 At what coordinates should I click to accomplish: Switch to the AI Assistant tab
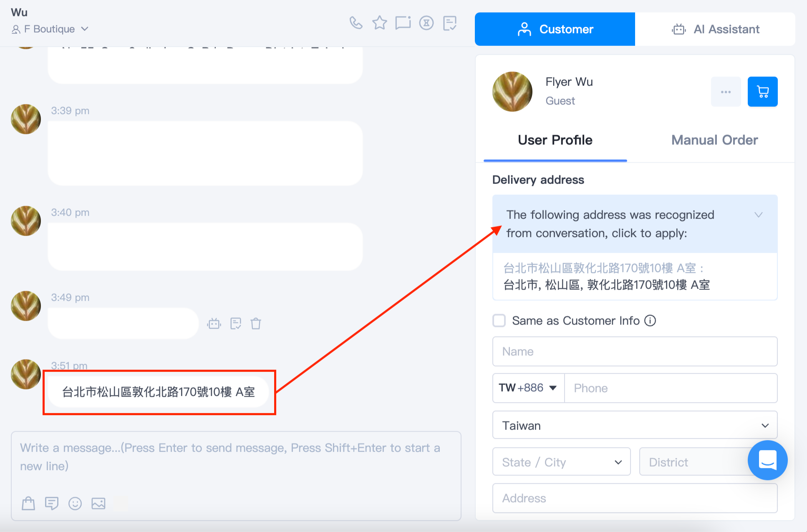715,29
